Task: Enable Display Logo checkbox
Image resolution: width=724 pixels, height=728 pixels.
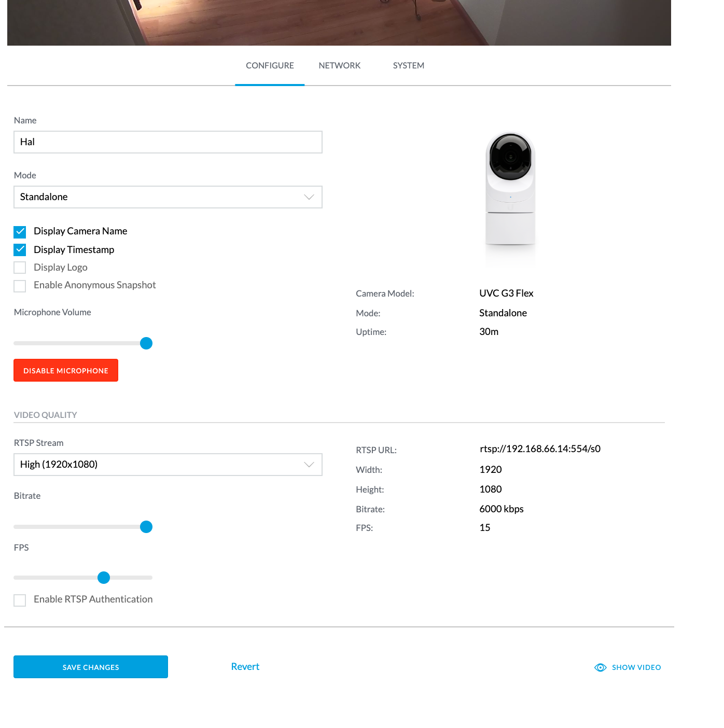Action: click(20, 268)
